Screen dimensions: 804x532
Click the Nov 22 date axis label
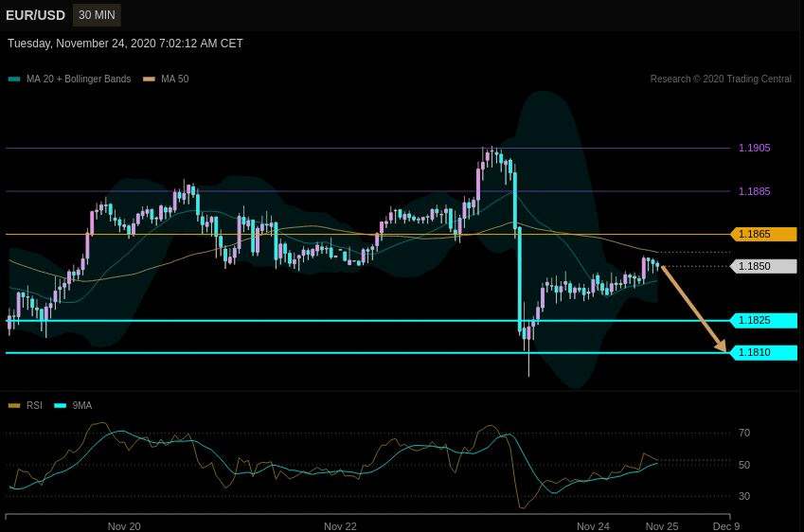pos(340,526)
